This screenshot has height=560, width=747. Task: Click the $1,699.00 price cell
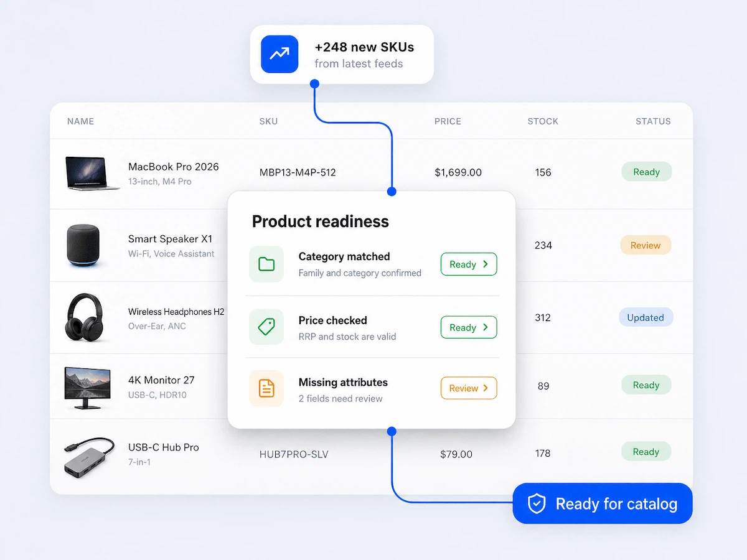458,172
